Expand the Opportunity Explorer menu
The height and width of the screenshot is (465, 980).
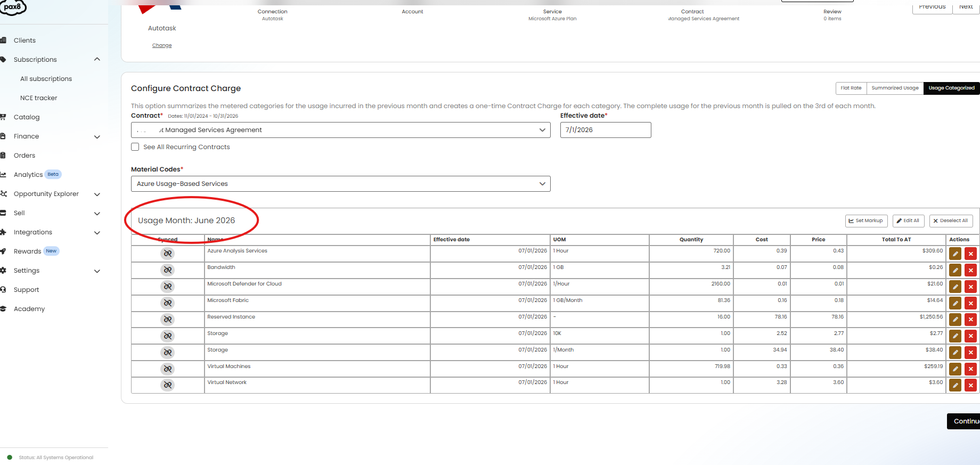[x=97, y=194]
